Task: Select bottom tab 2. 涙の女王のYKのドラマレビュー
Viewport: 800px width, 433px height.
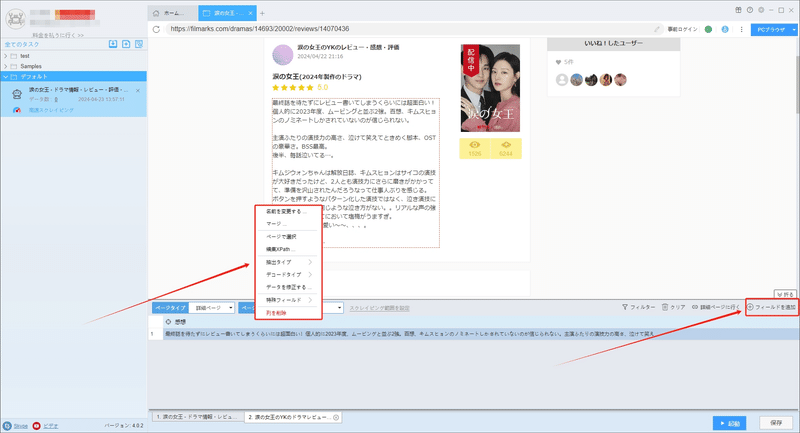Action: (x=289, y=417)
